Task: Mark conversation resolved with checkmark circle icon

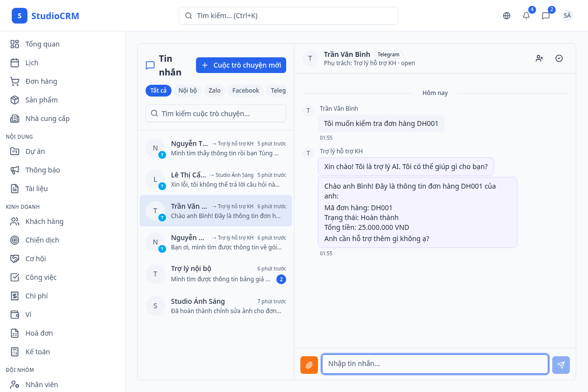Action: tap(559, 58)
